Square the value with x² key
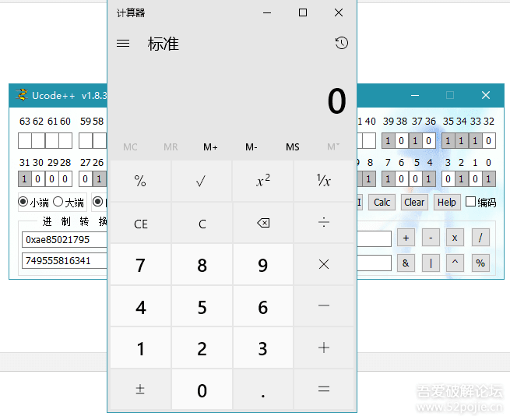Screen dimensions: 510x420 (x=263, y=181)
